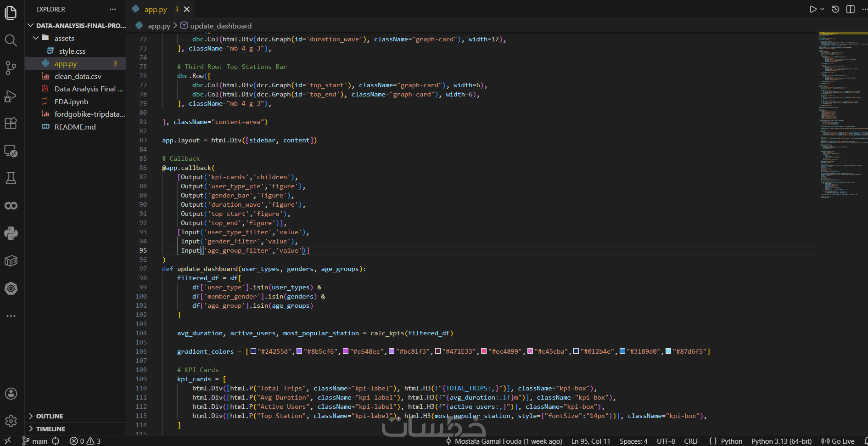Change the CRLF end of line sequence

point(691,441)
